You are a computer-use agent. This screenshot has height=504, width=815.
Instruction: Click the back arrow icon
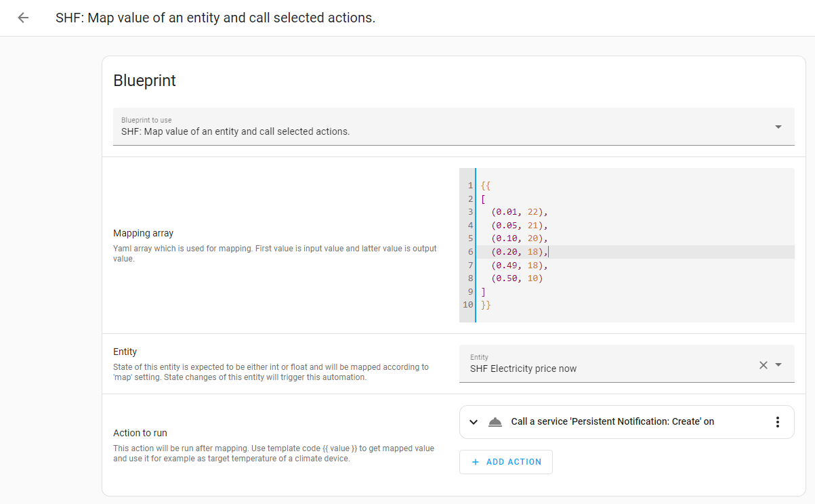pyautogui.click(x=23, y=18)
